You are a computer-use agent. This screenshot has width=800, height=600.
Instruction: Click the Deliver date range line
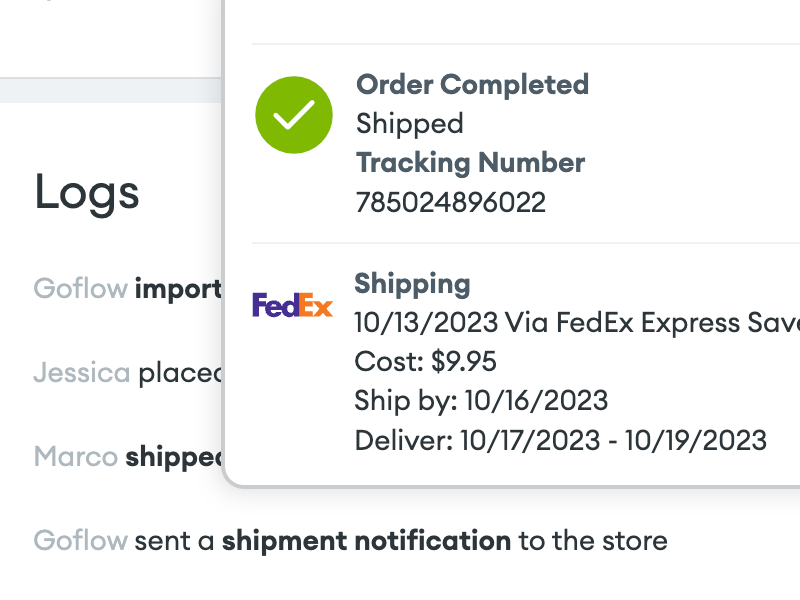coord(561,440)
